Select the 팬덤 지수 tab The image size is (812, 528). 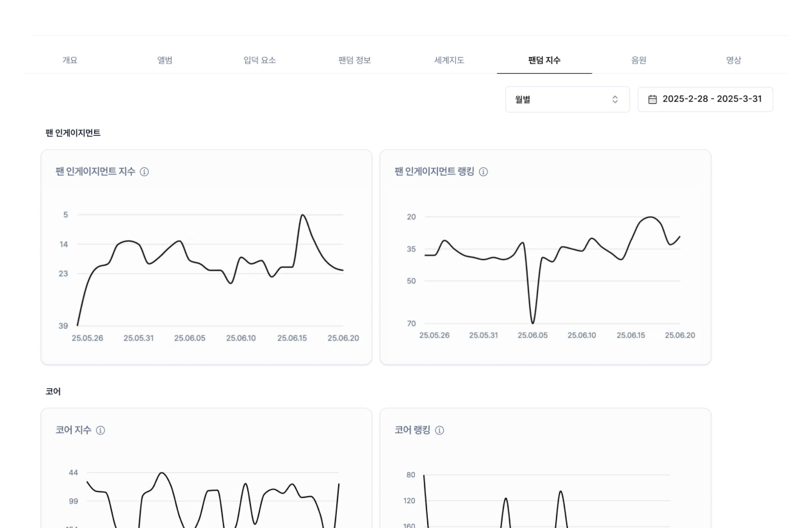click(544, 60)
